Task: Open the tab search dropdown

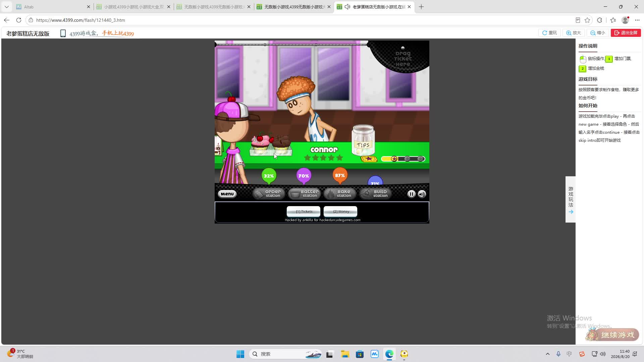Action: [x=6, y=7]
